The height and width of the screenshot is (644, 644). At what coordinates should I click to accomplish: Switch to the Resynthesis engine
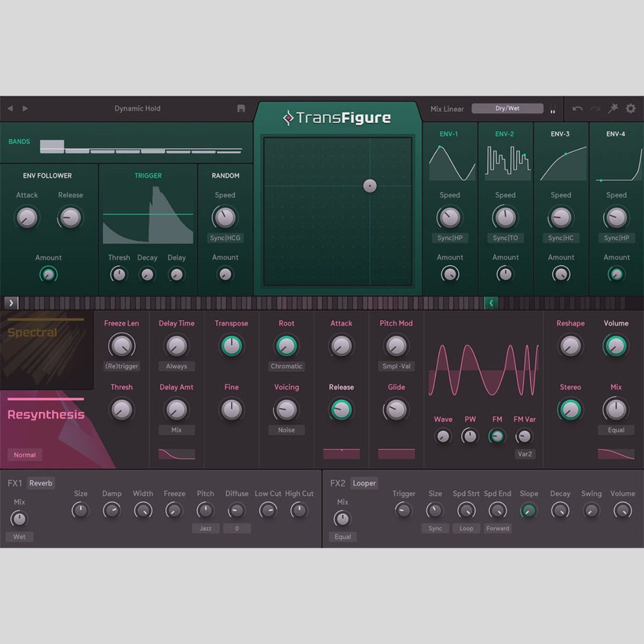(46, 414)
